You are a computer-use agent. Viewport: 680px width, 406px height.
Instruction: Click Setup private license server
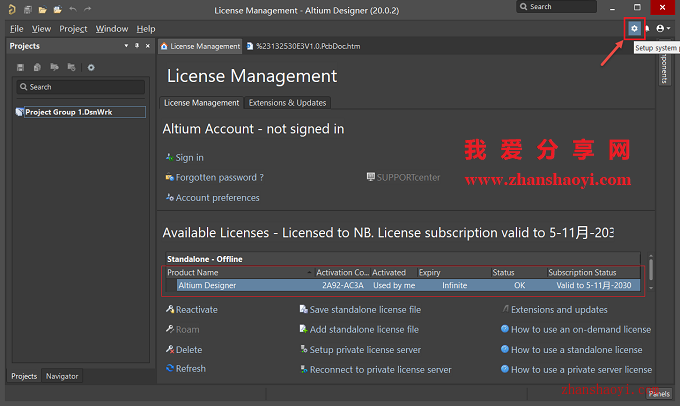click(x=360, y=350)
